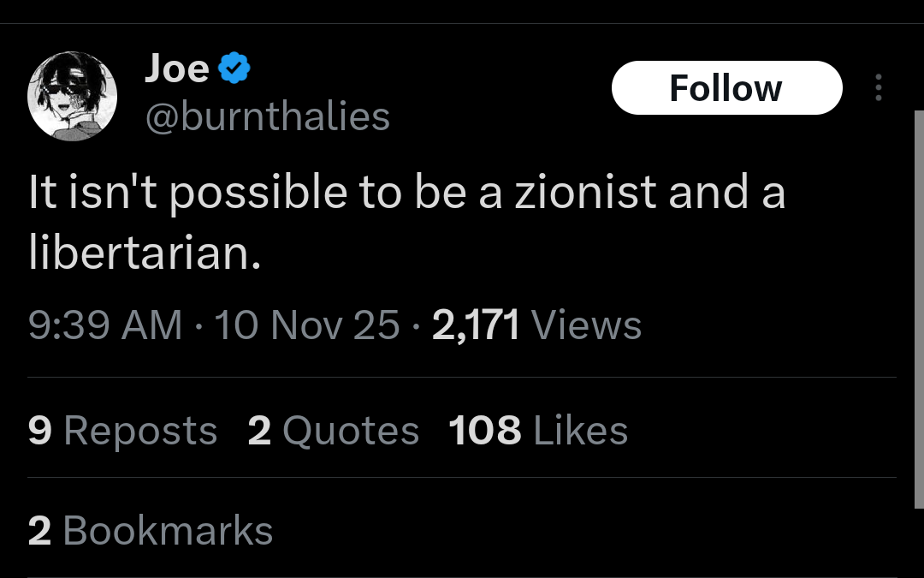Click the 10 Nov 25 date
This screenshot has width=924, height=578.
click(307, 325)
